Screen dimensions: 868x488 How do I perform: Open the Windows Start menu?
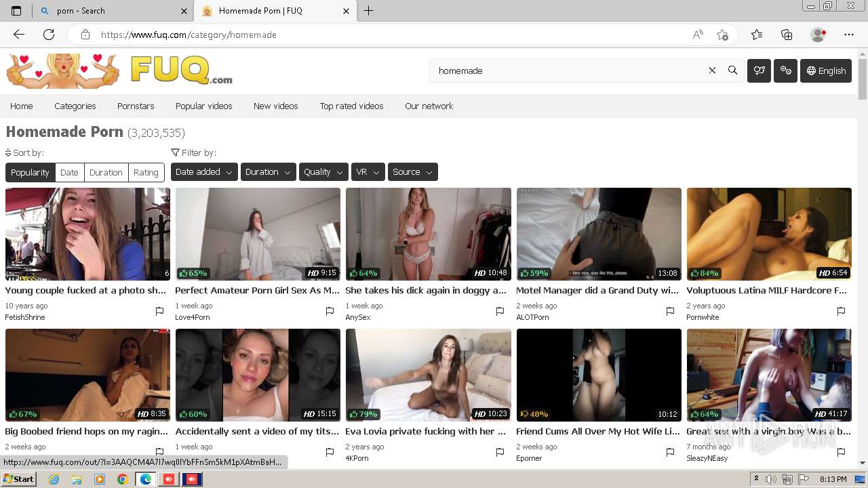tap(19, 479)
